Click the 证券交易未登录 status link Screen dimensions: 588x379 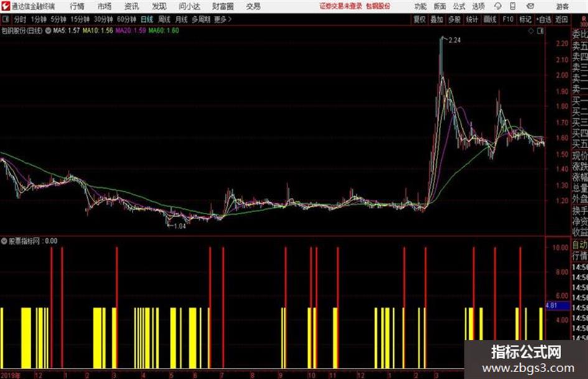[341, 6]
